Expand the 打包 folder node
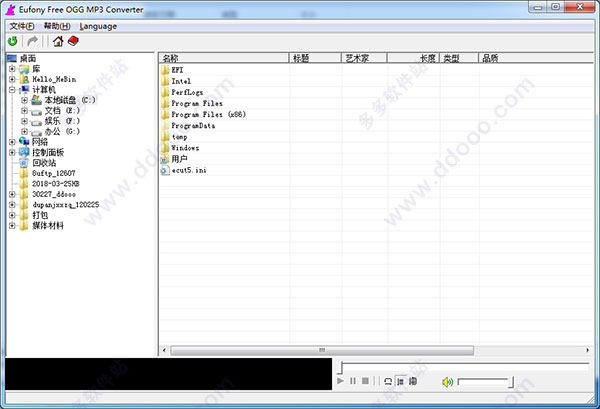Viewport: 600px width, 409px height. point(12,215)
